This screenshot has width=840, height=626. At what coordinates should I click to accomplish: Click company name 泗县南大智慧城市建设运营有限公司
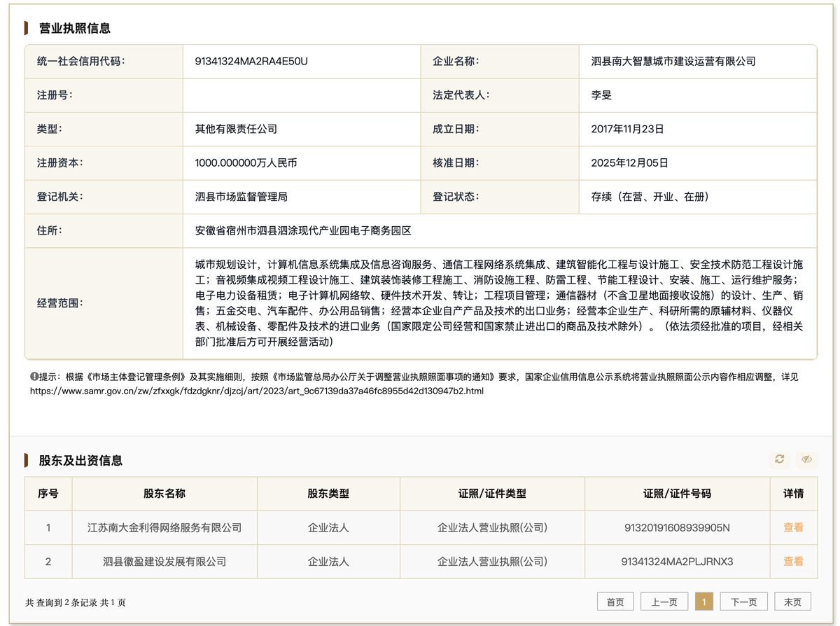[673, 61]
